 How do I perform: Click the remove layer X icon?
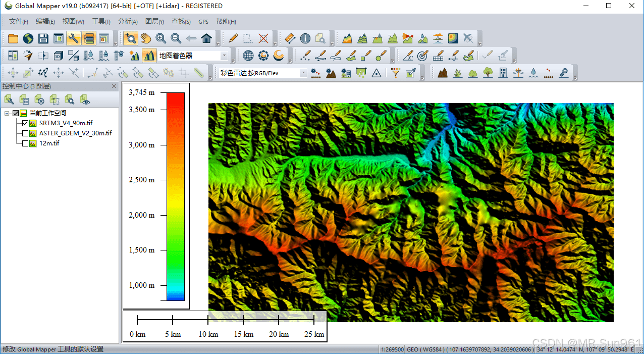click(x=39, y=99)
